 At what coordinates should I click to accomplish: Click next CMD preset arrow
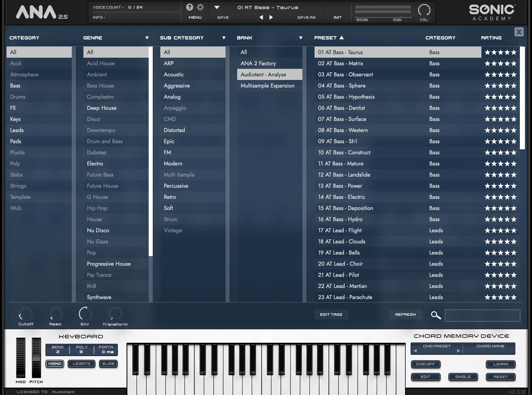pos(458,351)
